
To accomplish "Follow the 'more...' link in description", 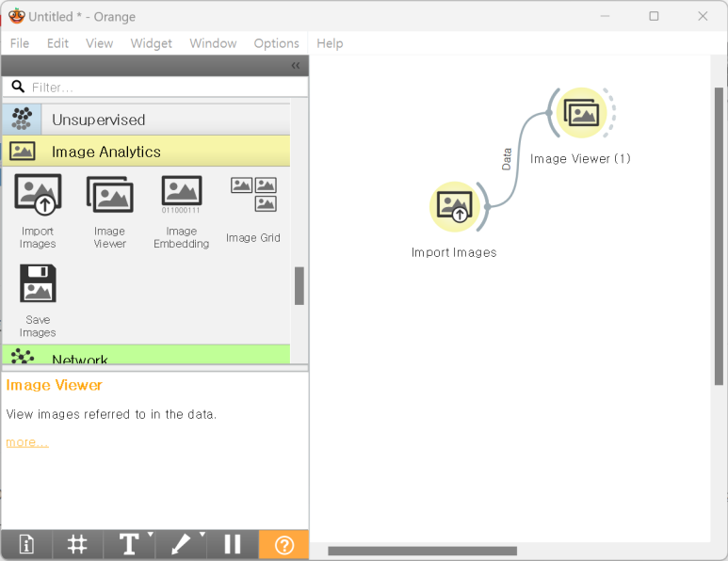I will pos(27,442).
